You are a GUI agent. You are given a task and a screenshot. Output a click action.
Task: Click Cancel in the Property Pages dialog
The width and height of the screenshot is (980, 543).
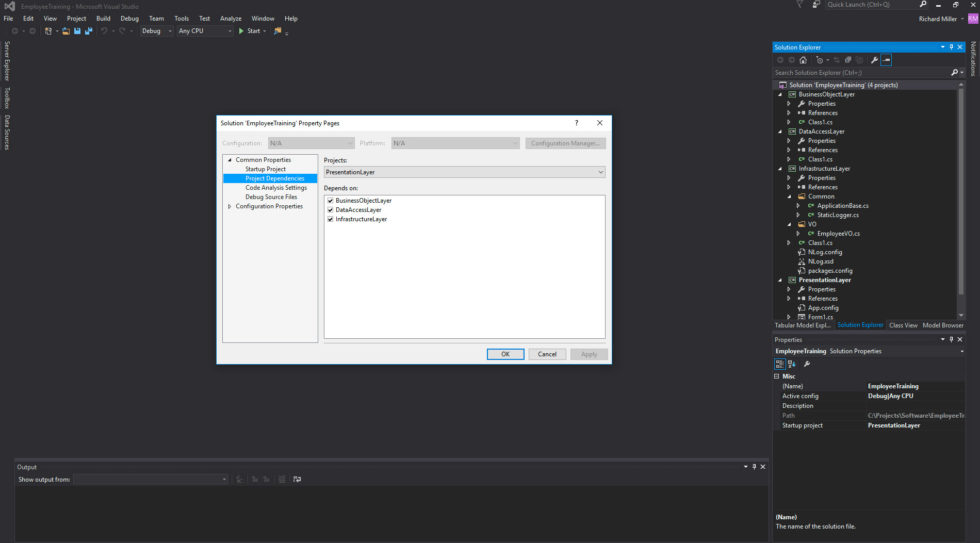coord(547,354)
